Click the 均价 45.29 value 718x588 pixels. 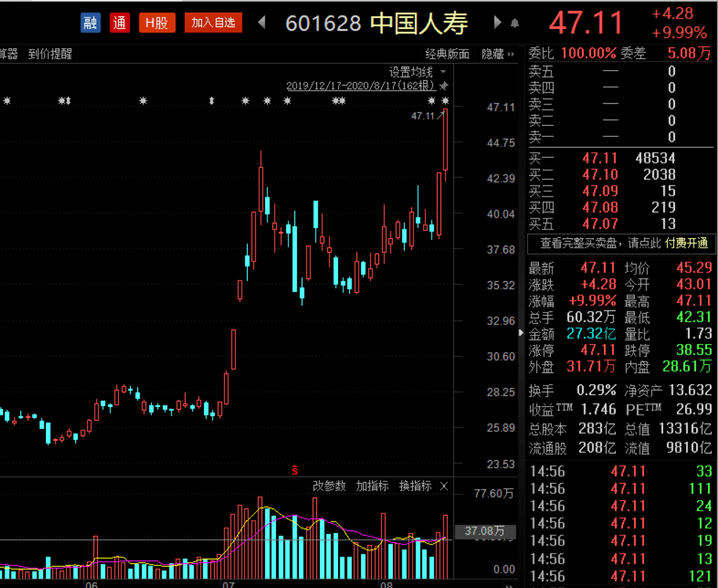694,268
